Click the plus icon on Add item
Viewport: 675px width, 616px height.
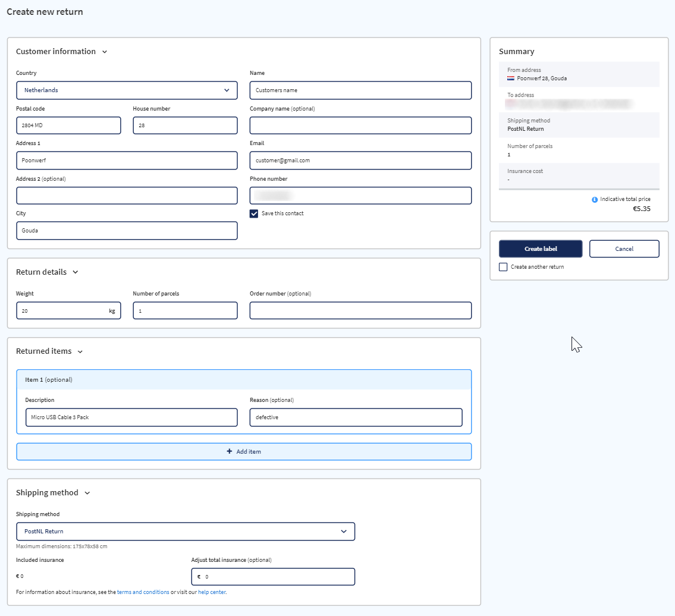230,451
